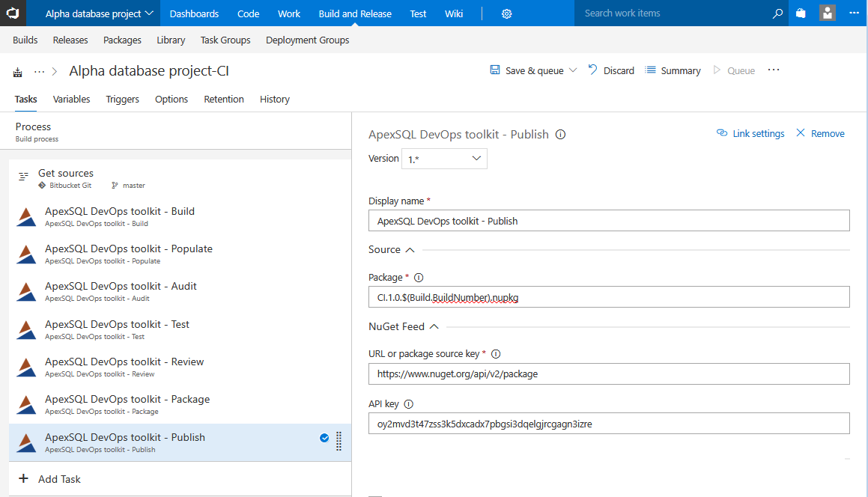This screenshot has height=497, width=868.
Task: Toggle the blue checkmark on the Publish task
Action: tap(324, 439)
